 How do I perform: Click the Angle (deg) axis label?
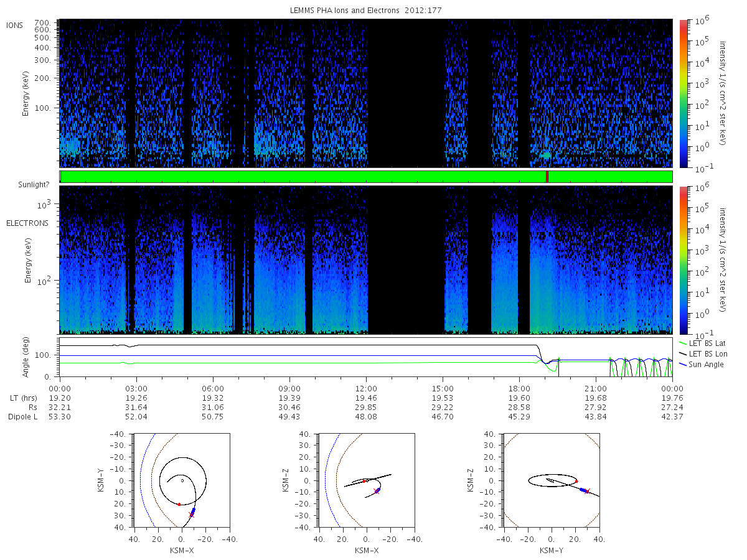(27, 358)
